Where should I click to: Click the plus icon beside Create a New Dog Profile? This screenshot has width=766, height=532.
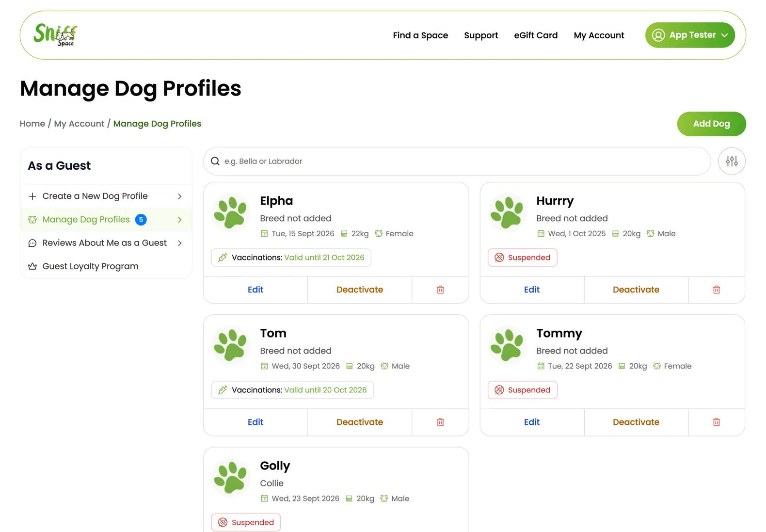coord(32,196)
